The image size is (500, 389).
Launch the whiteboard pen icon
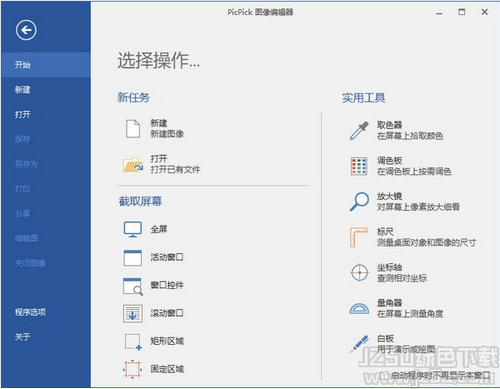pyautogui.click(x=359, y=344)
